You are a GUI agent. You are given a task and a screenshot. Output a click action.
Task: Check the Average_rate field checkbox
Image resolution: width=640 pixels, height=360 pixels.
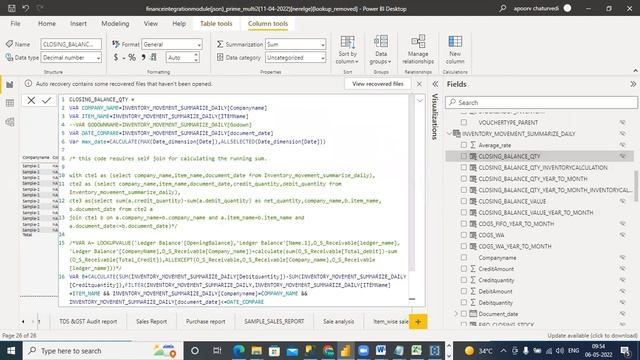tap(464, 145)
